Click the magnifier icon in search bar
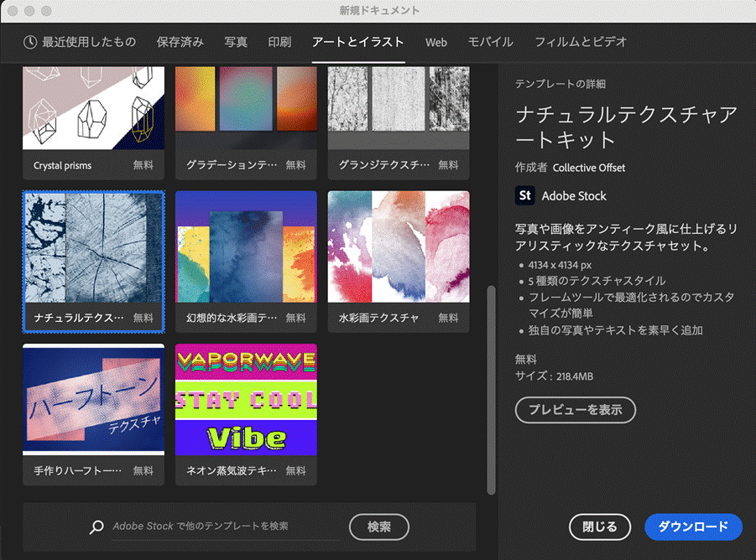This screenshot has height=560, width=756. [x=98, y=526]
